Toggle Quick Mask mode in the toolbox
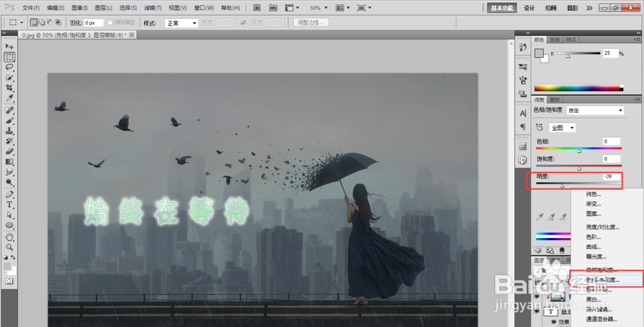The width and height of the screenshot is (644, 327). [10, 281]
